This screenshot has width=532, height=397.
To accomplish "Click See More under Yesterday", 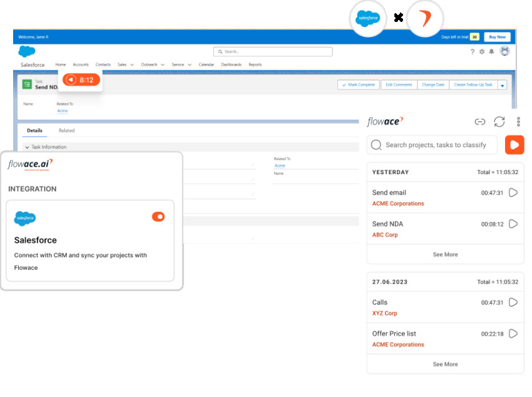I will [x=445, y=254].
